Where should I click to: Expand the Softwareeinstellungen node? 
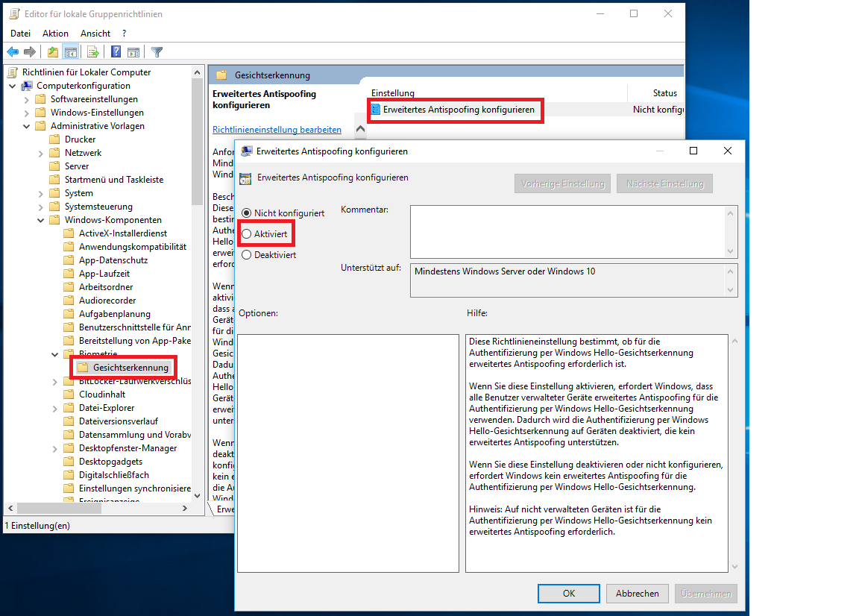[26, 99]
